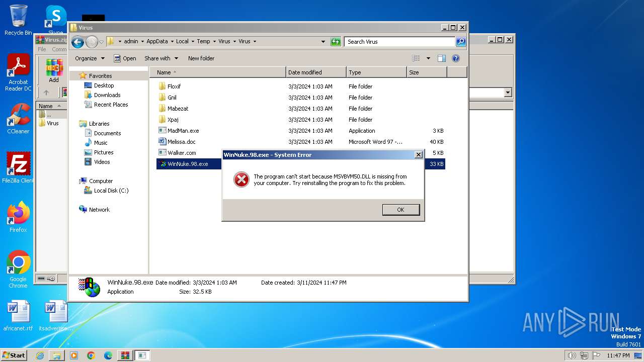Click Computer in the navigation pane
Image resolution: width=644 pixels, height=362 pixels.
pos(101,181)
